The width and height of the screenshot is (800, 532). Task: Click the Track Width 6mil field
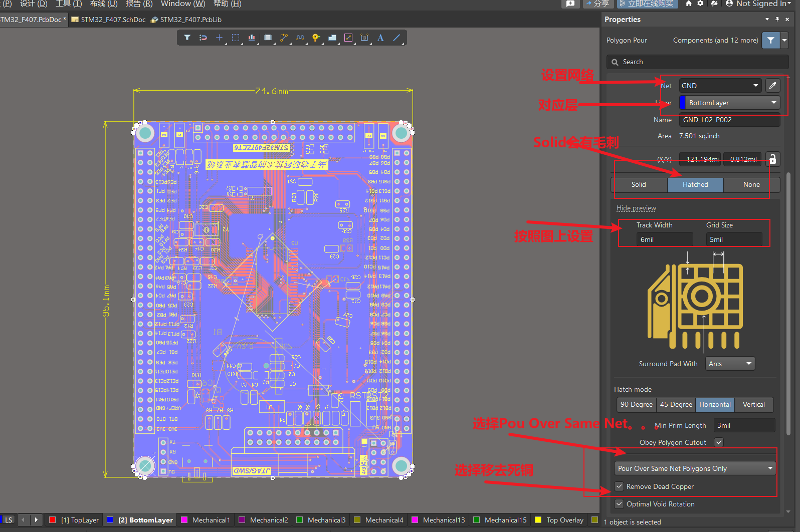(x=665, y=239)
